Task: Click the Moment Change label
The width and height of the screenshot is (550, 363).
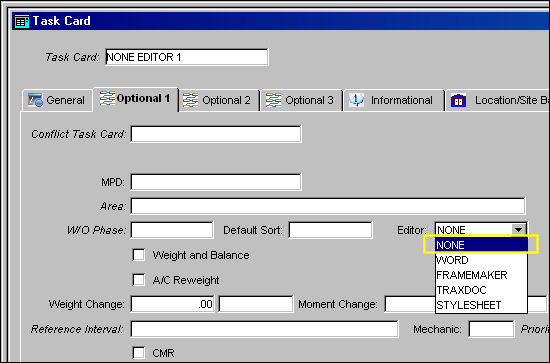Action: (338, 304)
